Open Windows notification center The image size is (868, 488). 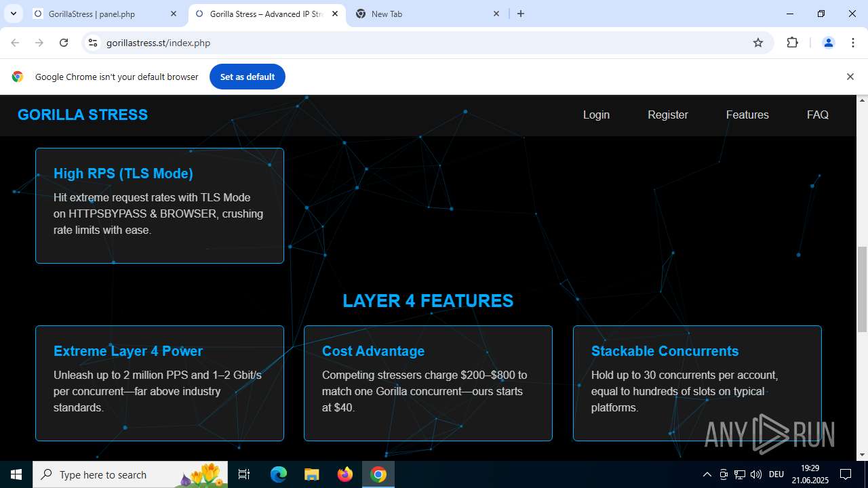846,474
